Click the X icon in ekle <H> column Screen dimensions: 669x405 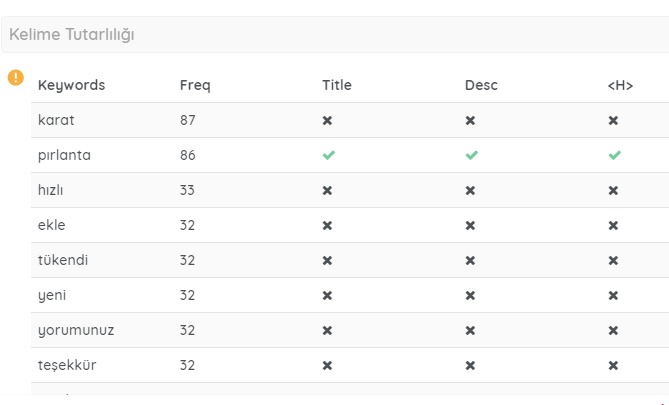click(x=613, y=226)
